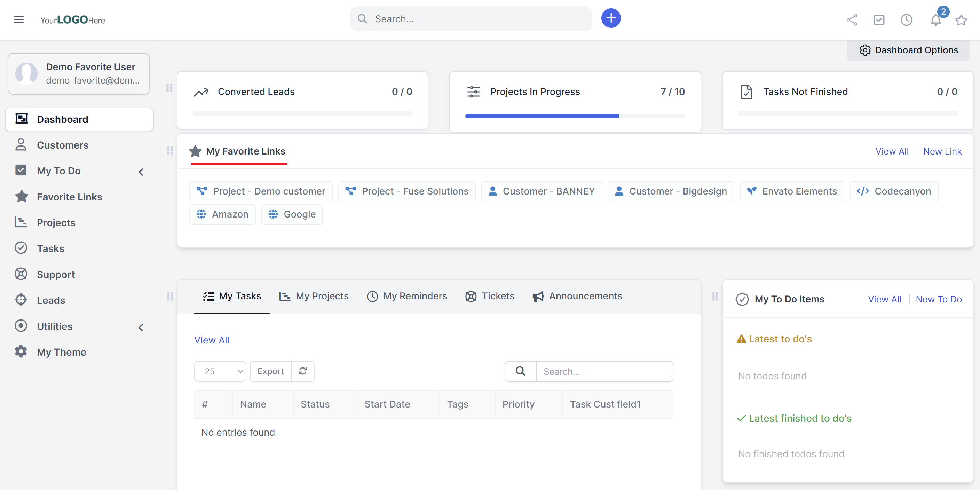Expand the My To Do sidebar submenu

tap(141, 172)
